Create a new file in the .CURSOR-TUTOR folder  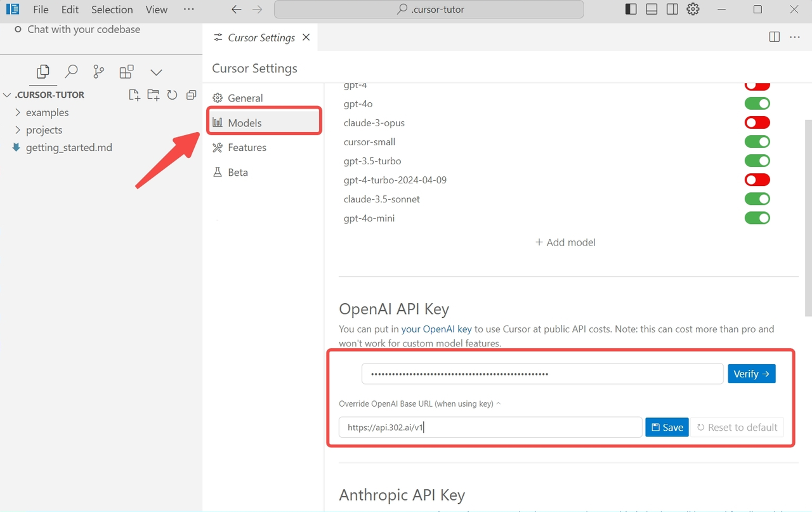134,95
